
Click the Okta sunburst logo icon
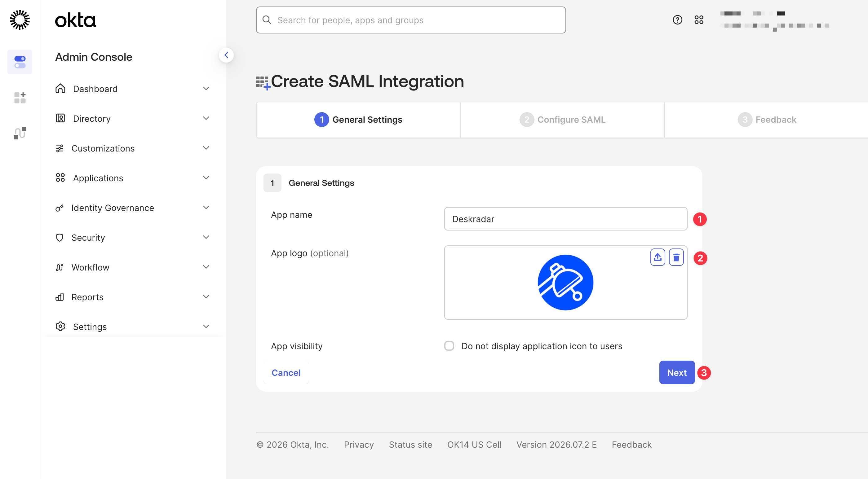pyautogui.click(x=20, y=20)
